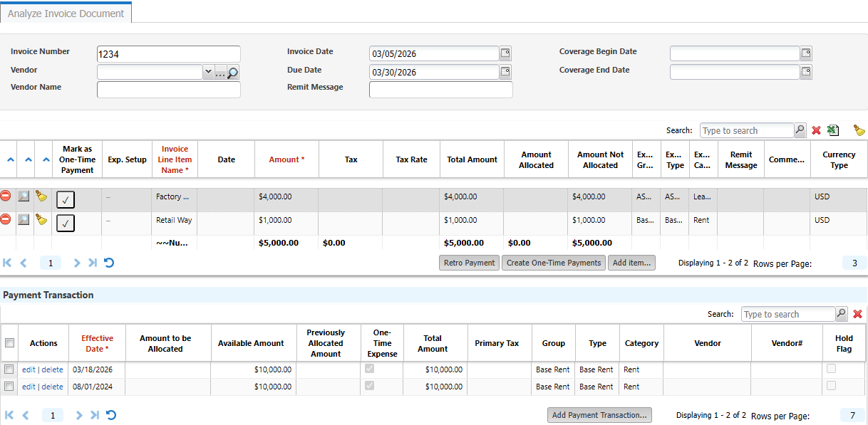Viewport: 868px width, 425px height.
Task: Export invoice line items to Excel
Action: 833,130
